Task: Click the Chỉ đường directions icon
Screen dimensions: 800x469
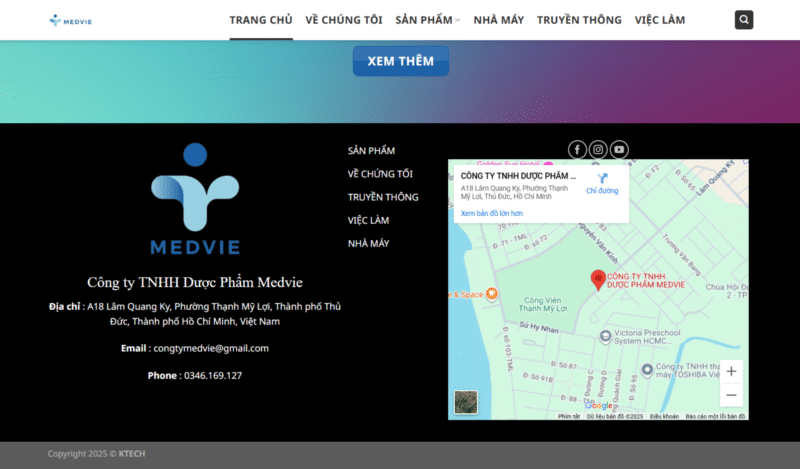Action: click(x=603, y=179)
